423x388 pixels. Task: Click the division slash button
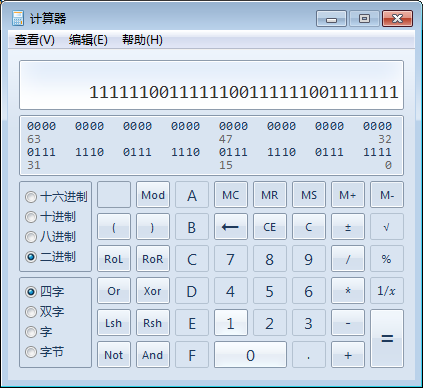[348, 259]
